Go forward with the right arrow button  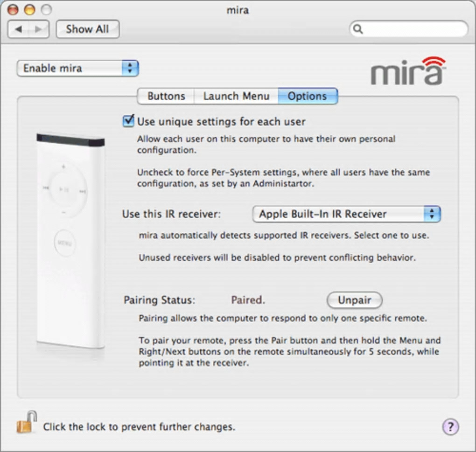[x=39, y=29]
